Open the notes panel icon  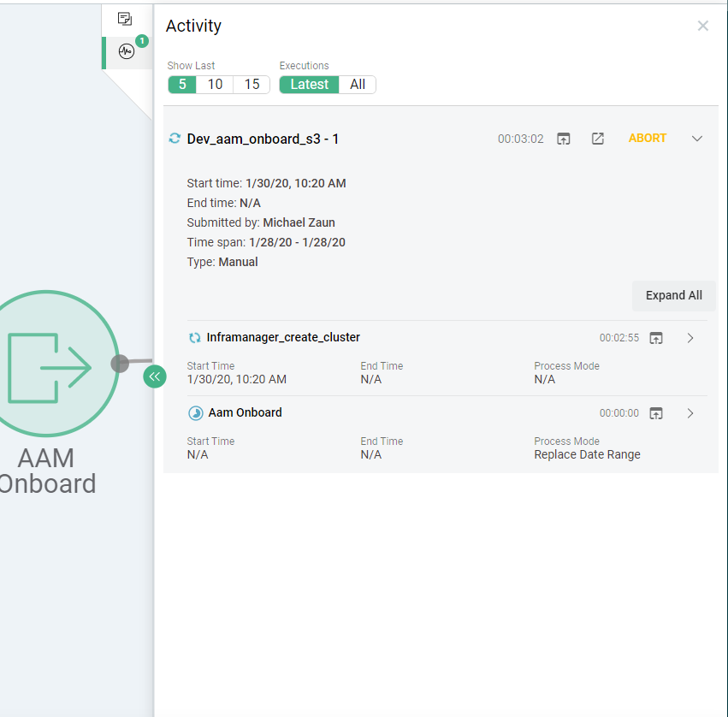125,19
